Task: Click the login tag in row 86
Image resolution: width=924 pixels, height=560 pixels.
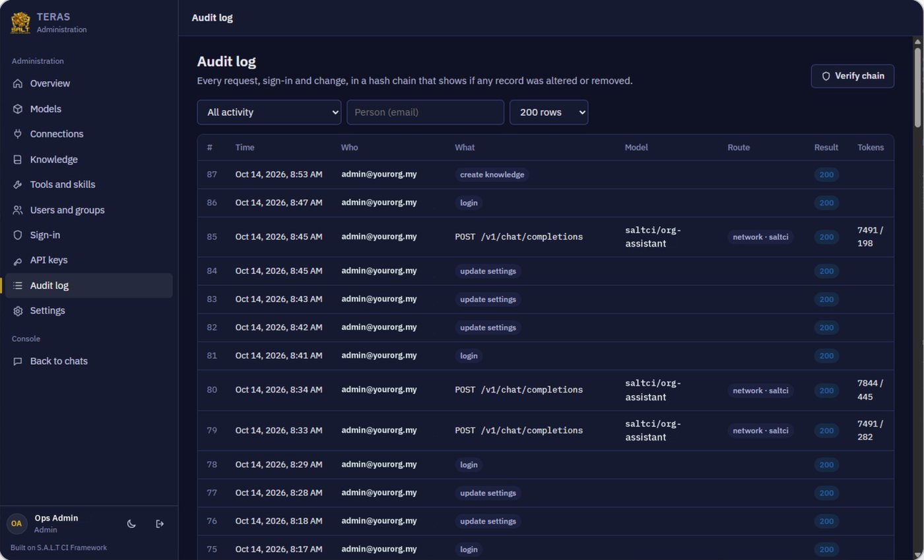Action: (x=469, y=202)
